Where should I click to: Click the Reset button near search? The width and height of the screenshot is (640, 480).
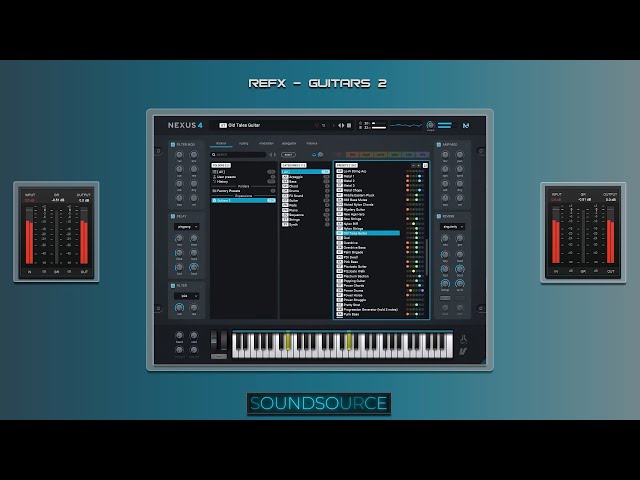[x=288, y=155]
